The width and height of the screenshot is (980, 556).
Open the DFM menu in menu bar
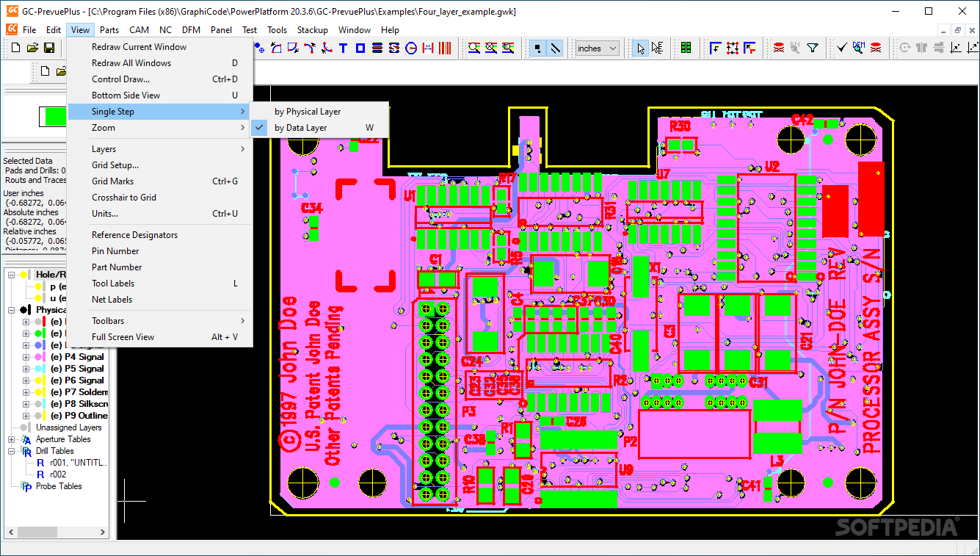[x=191, y=30]
